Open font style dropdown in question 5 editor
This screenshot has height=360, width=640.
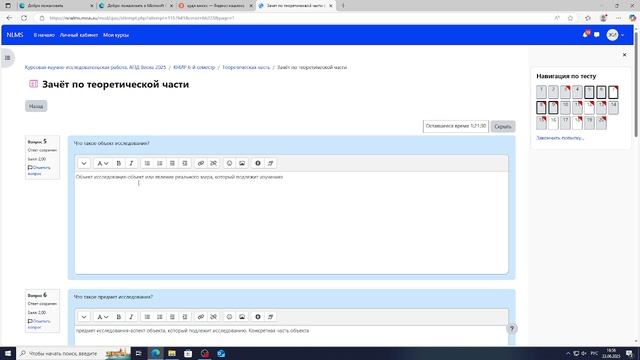tap(102, 163)
